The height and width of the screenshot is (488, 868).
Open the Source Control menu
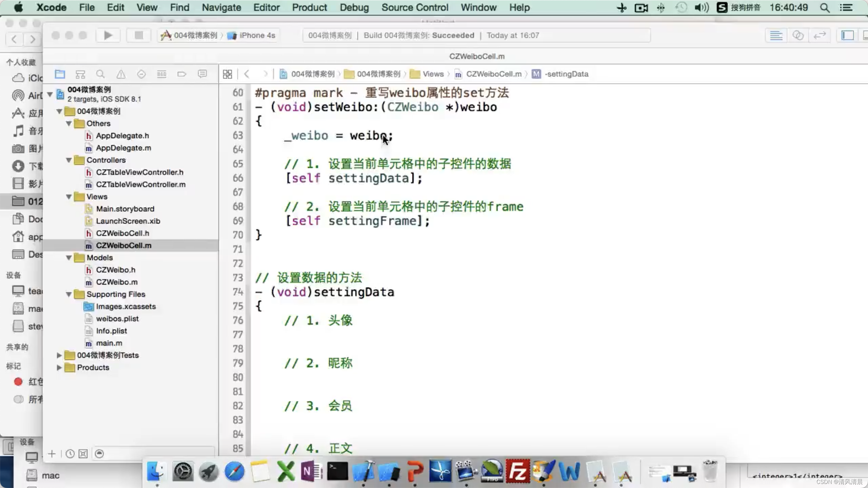coord(415,7)
